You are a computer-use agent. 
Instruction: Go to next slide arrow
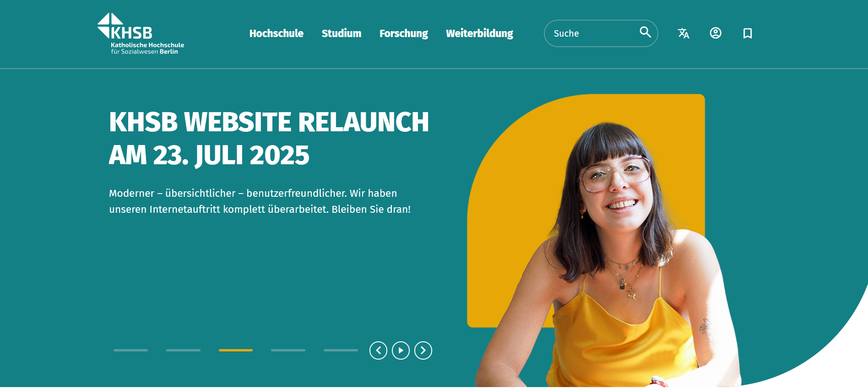click(423, 350)
